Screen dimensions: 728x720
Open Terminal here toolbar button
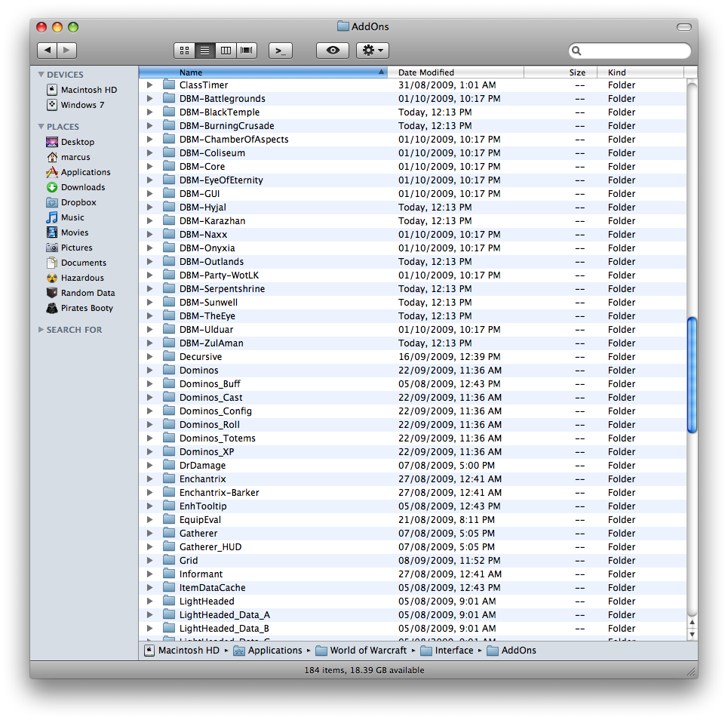click(x=281, y=51)
